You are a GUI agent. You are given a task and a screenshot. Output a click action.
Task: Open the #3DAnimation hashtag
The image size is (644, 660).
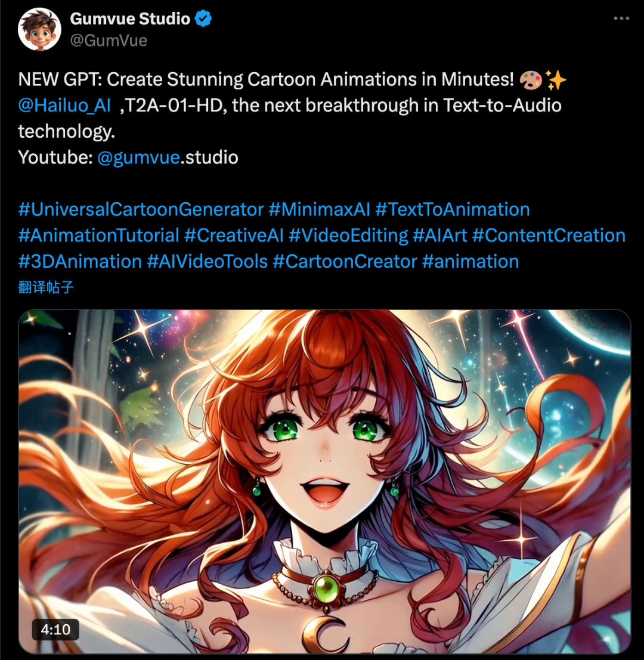tap(80, 262)
